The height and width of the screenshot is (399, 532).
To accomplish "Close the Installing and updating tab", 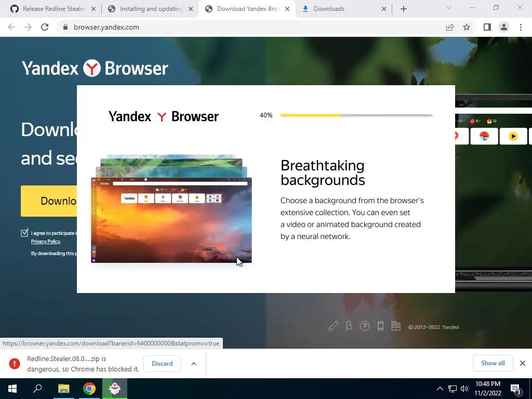I will click(191, 9).
